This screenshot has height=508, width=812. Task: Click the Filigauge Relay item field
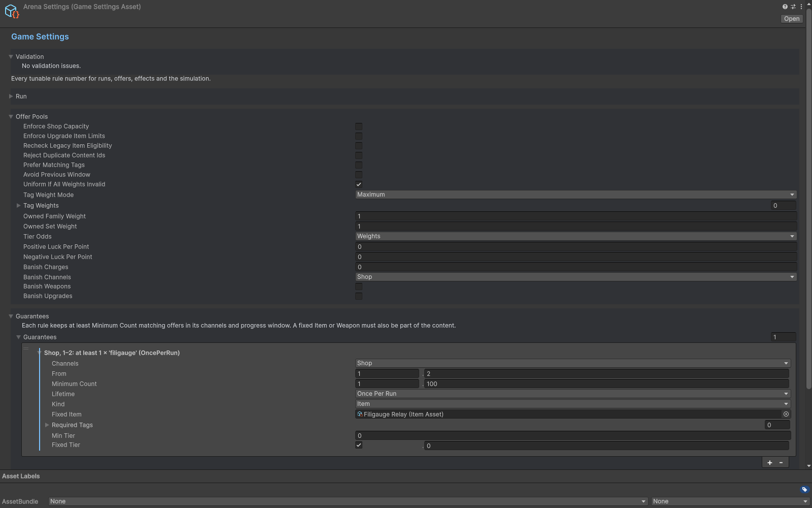pos(572,414)
